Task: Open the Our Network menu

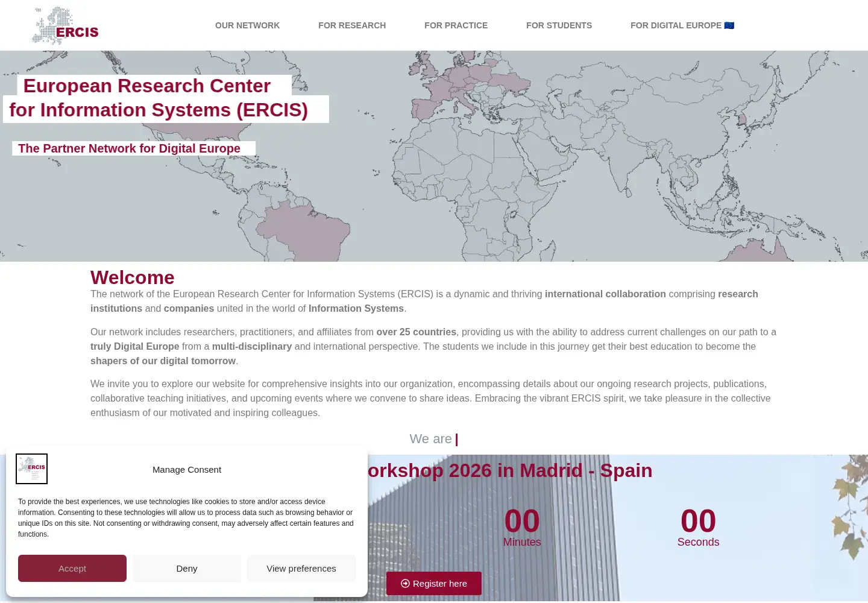Action: pos(247,25)
